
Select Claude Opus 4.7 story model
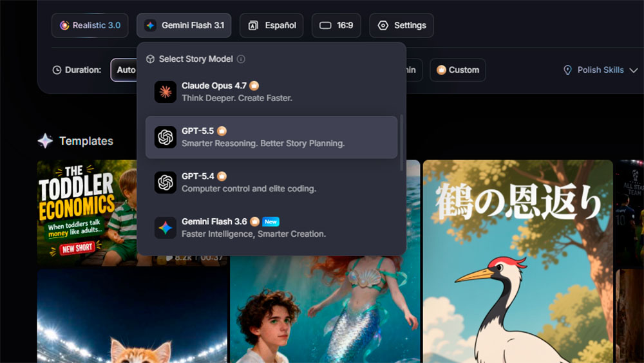pyautogui.click(x=272, y=91)
